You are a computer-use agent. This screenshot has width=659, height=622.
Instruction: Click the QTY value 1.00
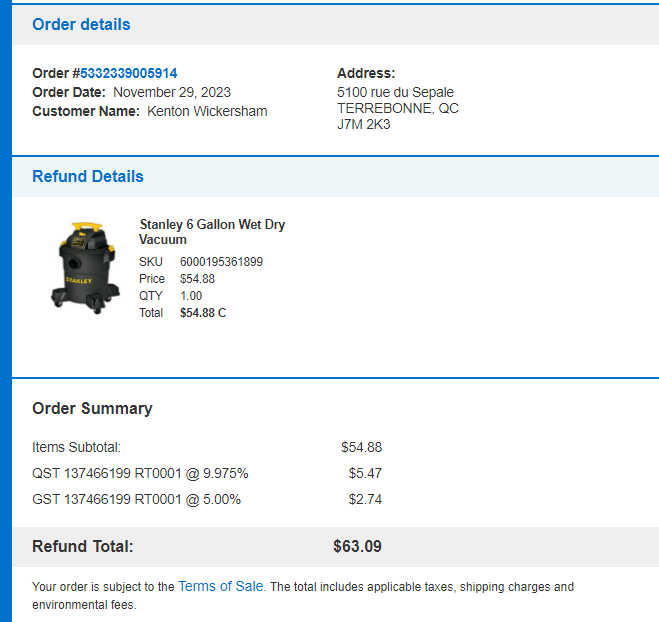[x=191, y=296]
